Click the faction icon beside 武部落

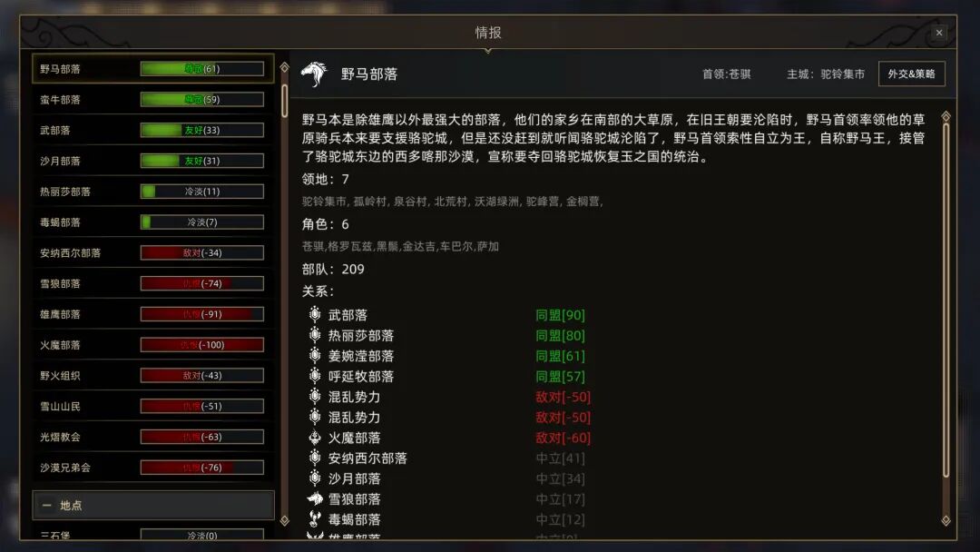[315, 314]
